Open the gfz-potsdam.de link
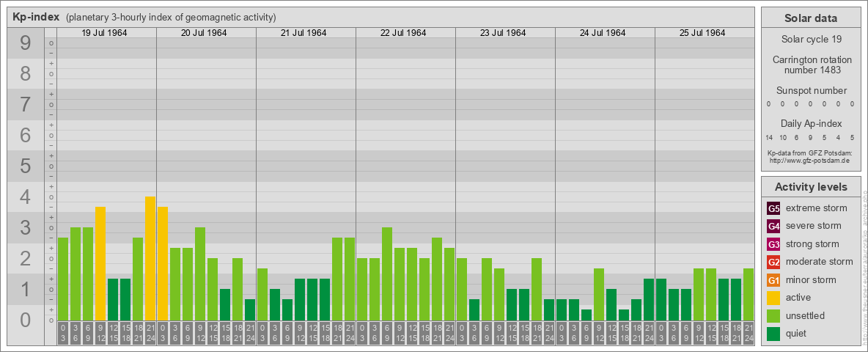Screen dimensions: 868x352 pyautogui.click(x=811, y=160)
